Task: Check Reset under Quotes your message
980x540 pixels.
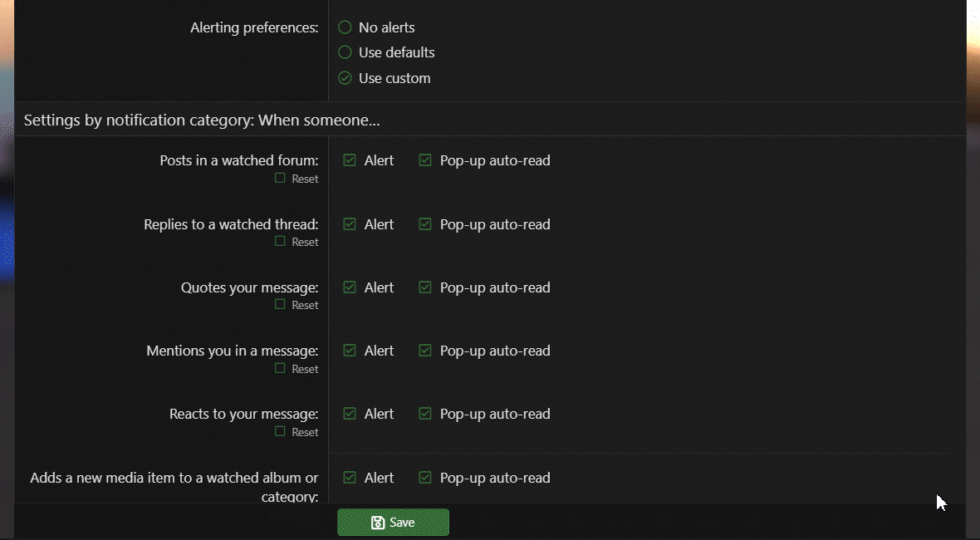Action: [281, 305]
